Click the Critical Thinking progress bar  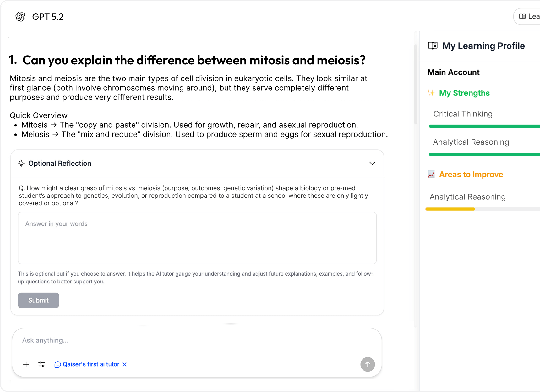tap(484, 126)
